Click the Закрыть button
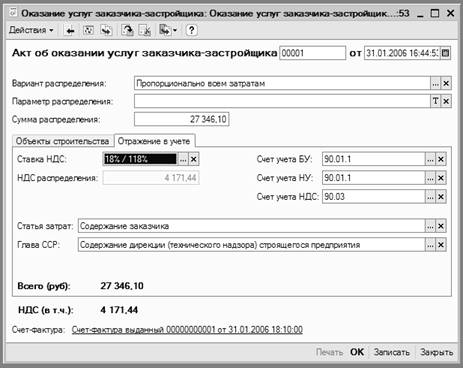 coord(436,352)
